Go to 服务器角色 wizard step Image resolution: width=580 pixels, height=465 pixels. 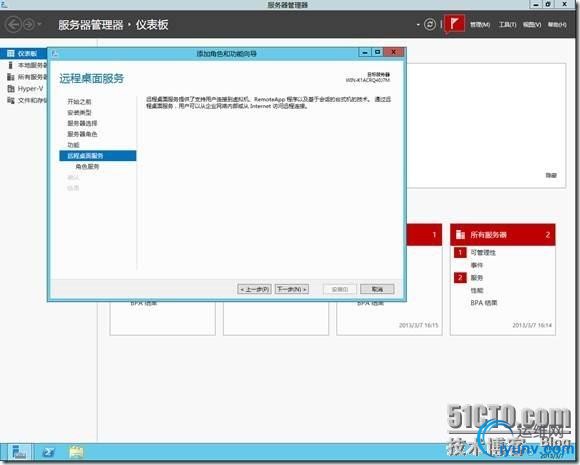coord(82,134)
